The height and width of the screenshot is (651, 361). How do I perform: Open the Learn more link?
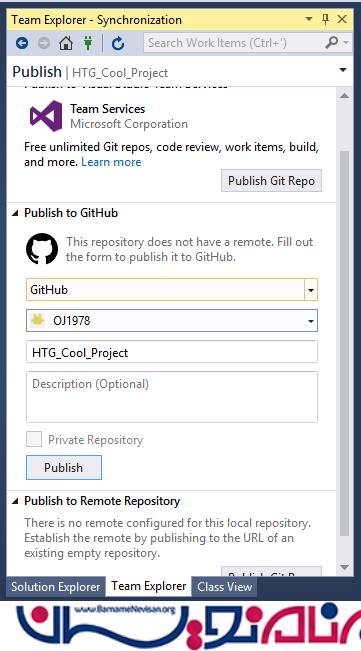coord(111,162)
